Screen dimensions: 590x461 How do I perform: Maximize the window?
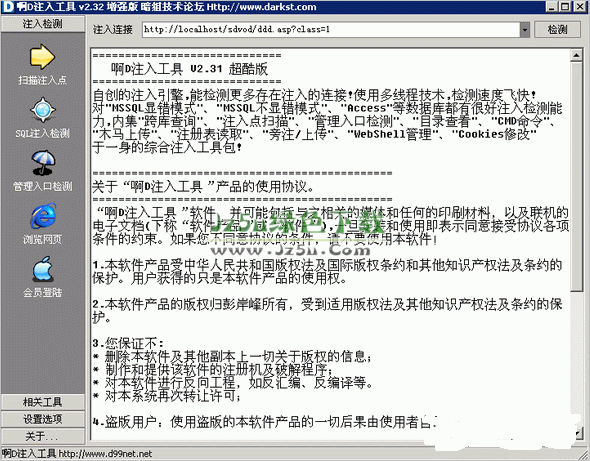[x=565, y=7]
